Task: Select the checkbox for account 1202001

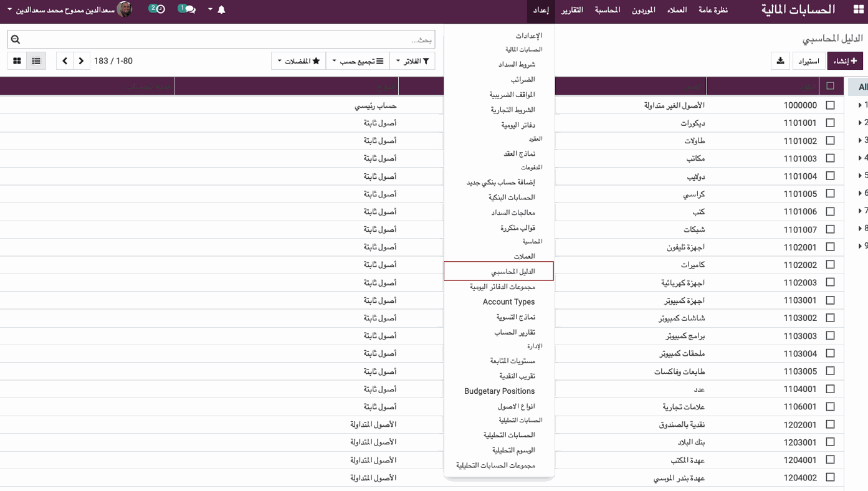Action: point(830,424)
